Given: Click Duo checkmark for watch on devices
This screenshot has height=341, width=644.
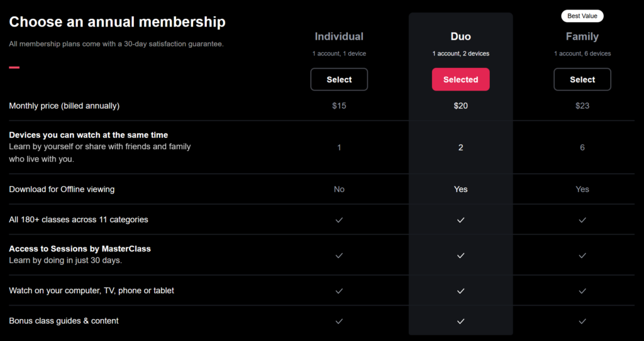Looking at the screenshot, I should 460,291.
